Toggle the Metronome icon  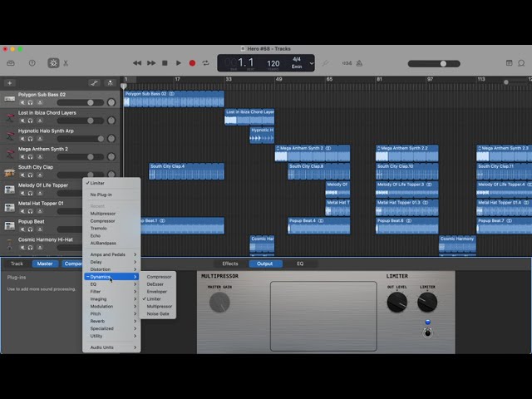359,63
